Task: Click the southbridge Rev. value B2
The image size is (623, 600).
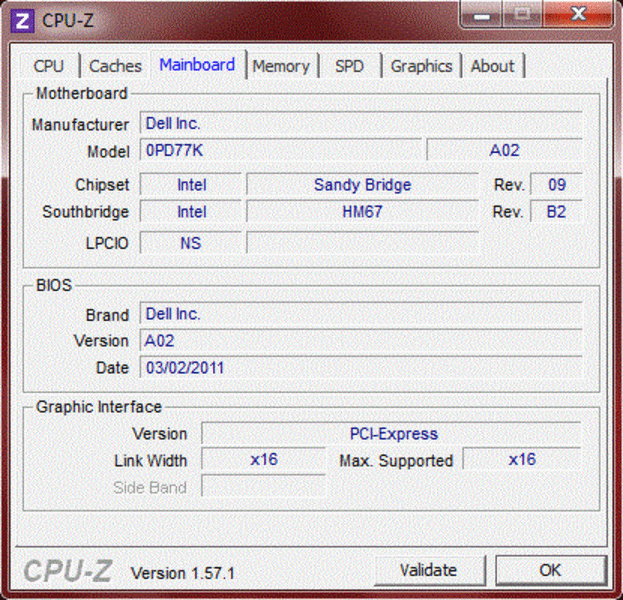Action: click(557, 211)
